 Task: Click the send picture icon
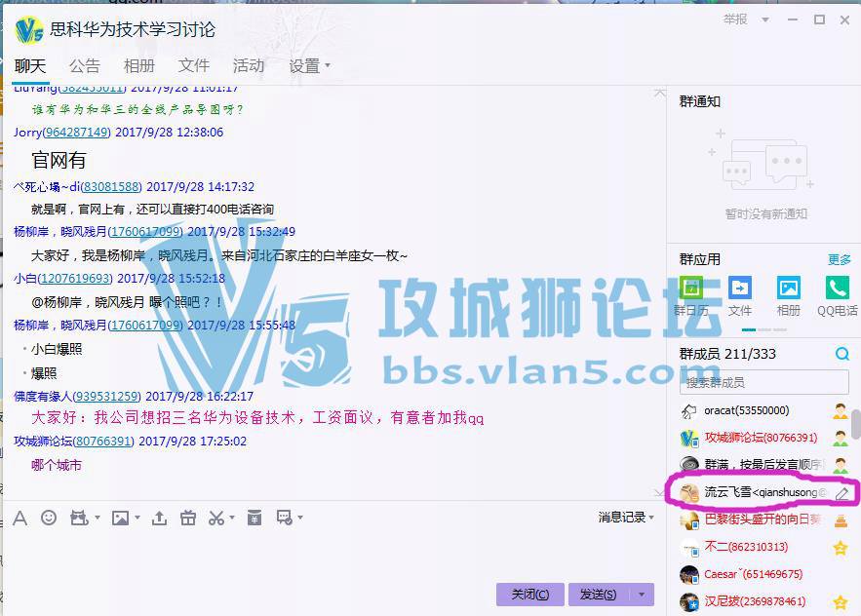(120, 518)
